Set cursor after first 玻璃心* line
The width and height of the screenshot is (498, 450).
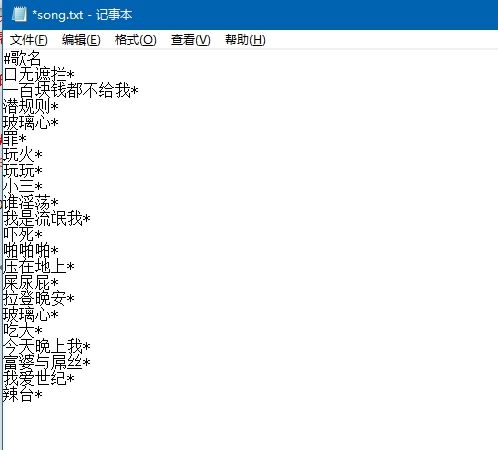tap(59, 123)
